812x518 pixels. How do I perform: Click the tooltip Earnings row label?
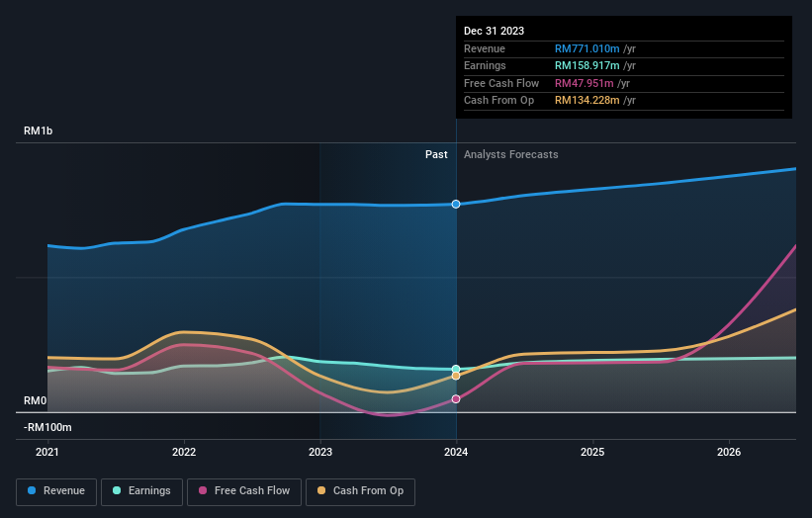485,65
